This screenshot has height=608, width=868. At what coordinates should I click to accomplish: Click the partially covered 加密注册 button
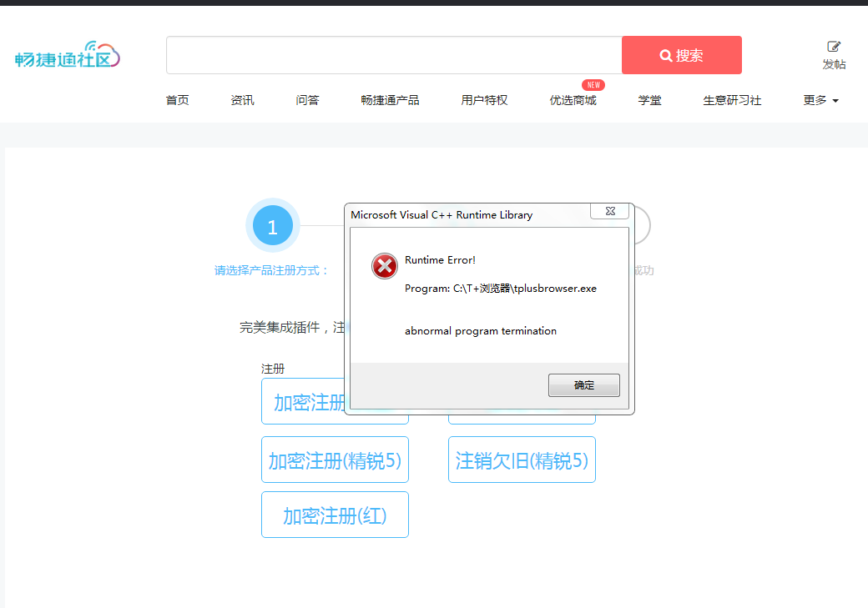click(303, 402)
